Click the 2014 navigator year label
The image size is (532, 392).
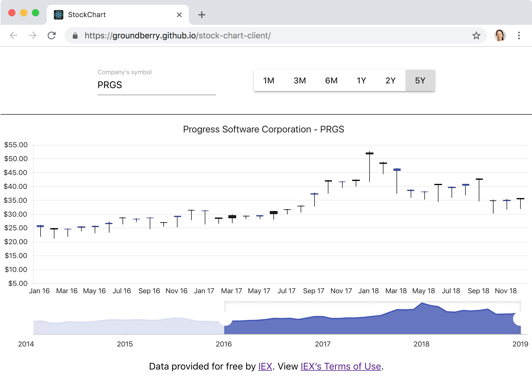(x=26, y=344)
